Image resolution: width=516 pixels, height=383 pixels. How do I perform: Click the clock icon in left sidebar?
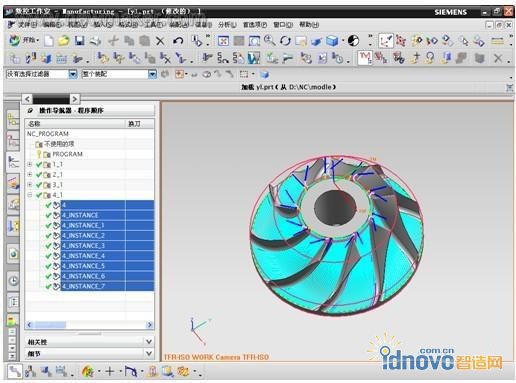[x=13, y=281]
